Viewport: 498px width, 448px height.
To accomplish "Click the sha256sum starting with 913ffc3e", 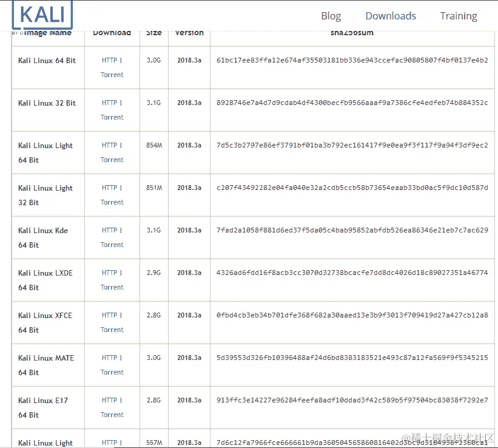I will 352,400.
